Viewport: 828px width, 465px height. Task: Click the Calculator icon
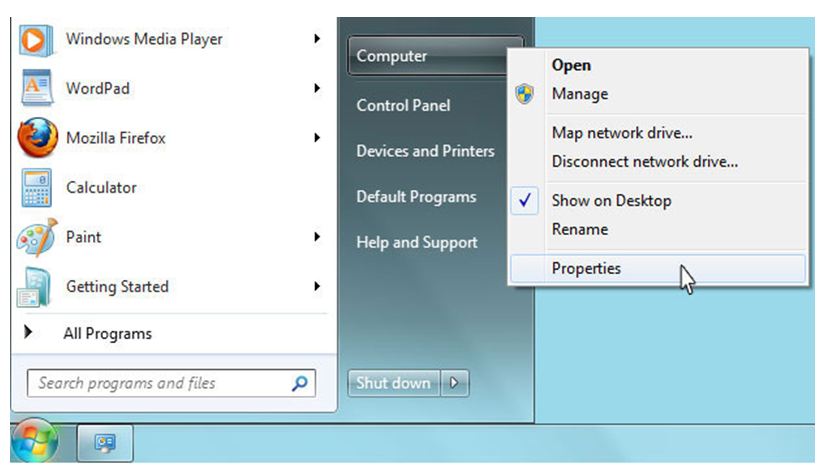[36, 187]
